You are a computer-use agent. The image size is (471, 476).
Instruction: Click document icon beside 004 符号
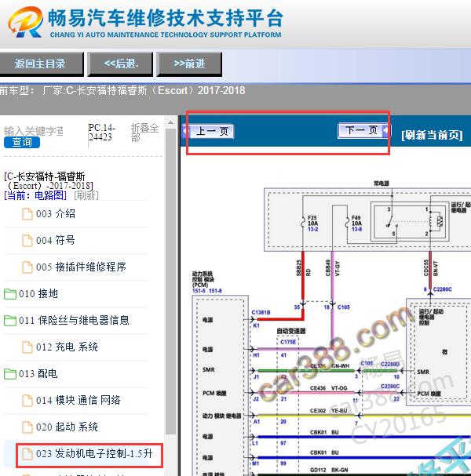tap(27, 241)
